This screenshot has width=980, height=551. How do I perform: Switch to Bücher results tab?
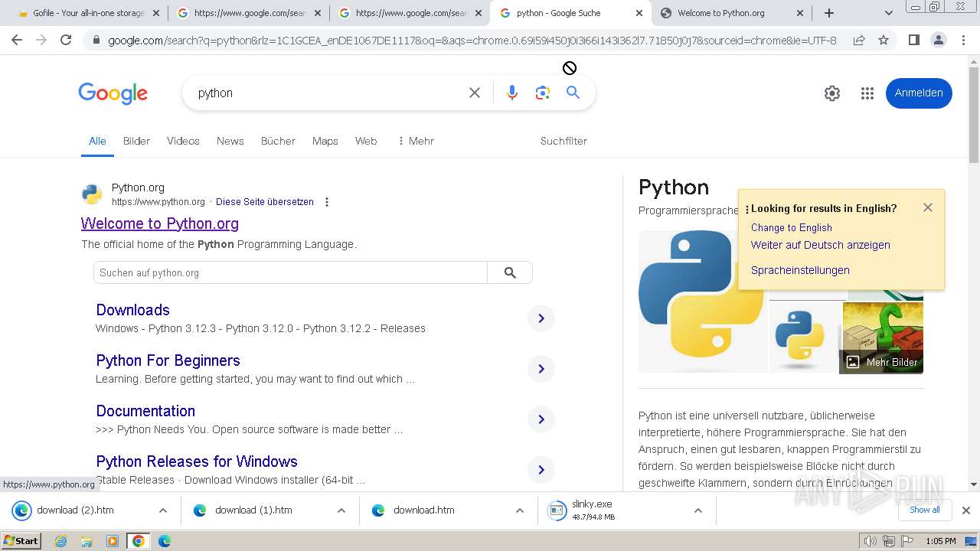[278, 141]
